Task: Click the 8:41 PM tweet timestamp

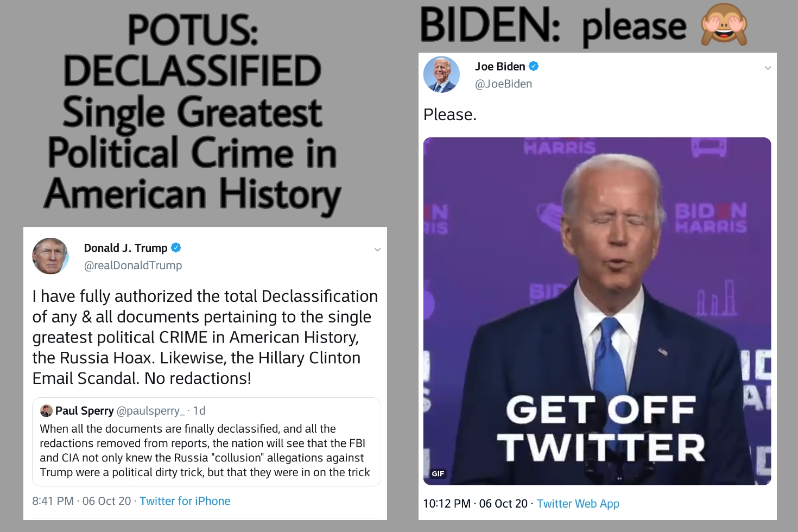Action: [81, 501]
